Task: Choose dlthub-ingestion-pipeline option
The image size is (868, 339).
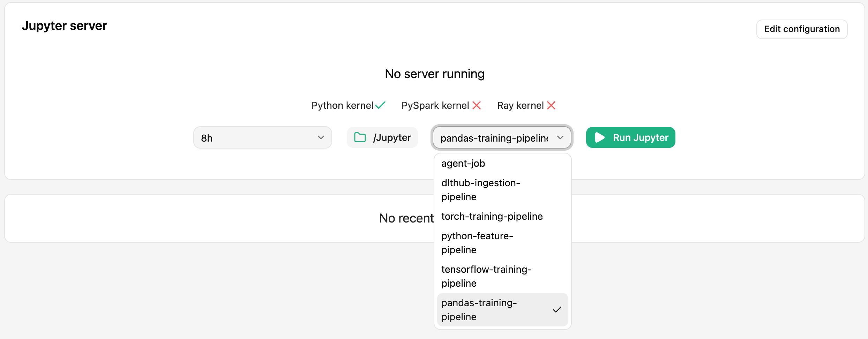Action: [x=502, y=190]
